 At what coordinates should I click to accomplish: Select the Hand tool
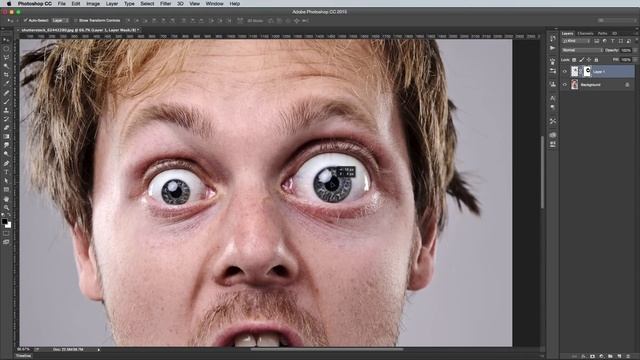6,199
